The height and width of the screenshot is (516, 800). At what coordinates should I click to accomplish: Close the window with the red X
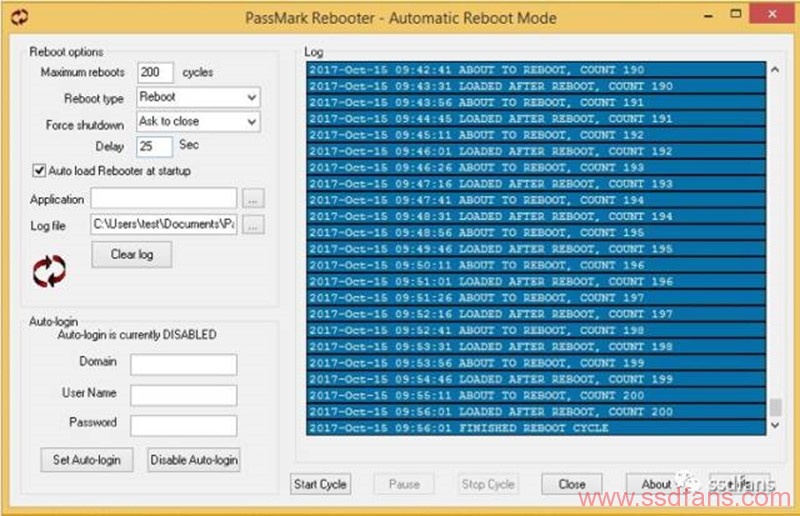tap(772, 14)
